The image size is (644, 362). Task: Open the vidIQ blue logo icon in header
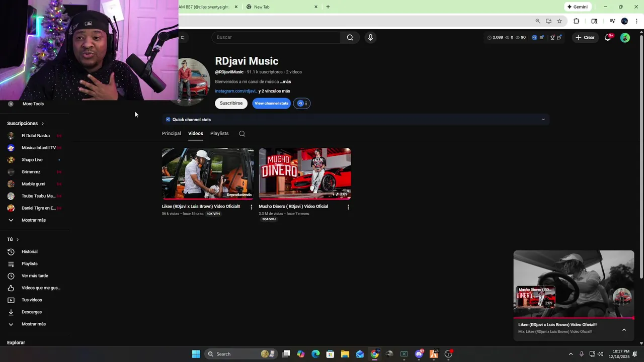pyautogui.click(x=534, y=37)
